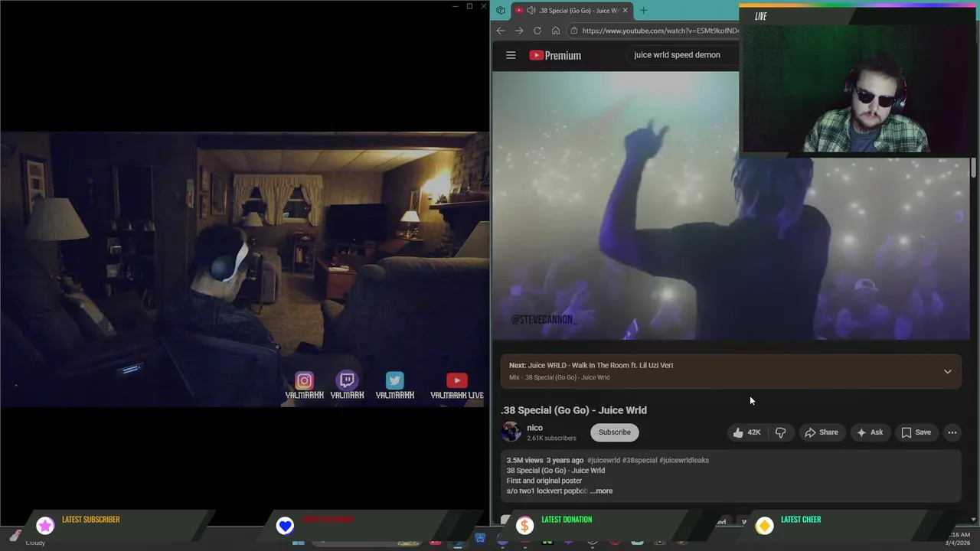
Task: Open the nico channel name link
Action: [x=534, y=428]
